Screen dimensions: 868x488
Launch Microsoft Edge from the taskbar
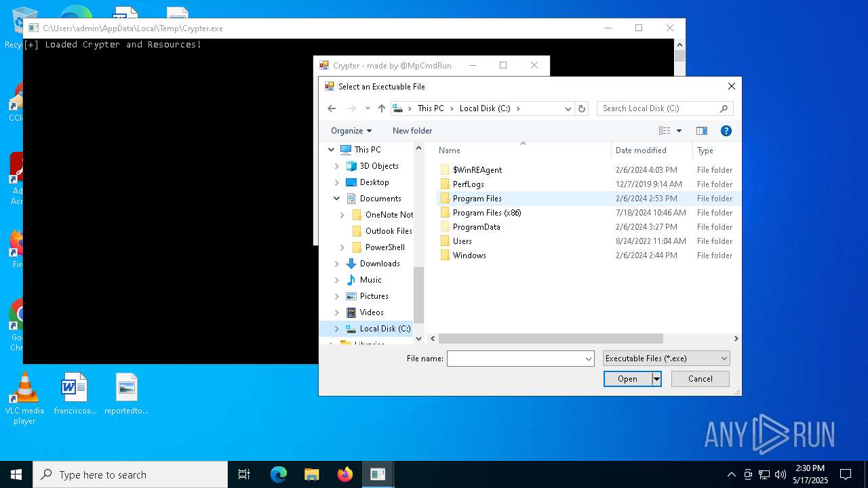(279, 474)
